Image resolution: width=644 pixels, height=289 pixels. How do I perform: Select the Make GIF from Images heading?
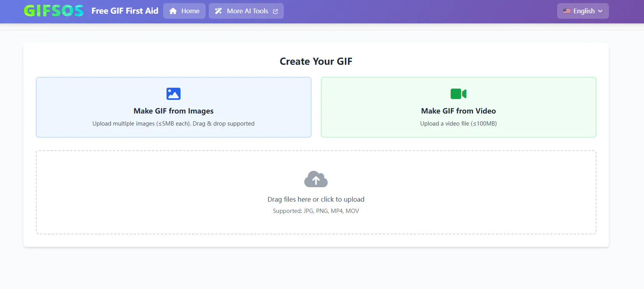pos(174,111)
